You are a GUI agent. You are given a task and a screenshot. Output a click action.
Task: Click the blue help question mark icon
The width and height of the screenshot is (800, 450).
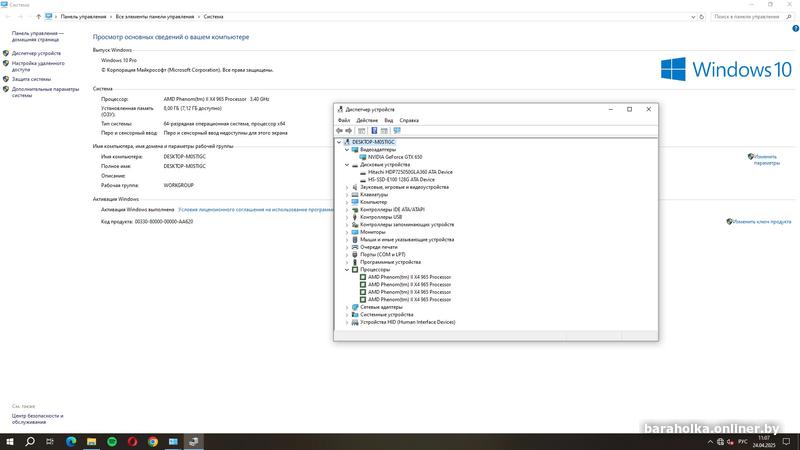[x=795, y=29]
